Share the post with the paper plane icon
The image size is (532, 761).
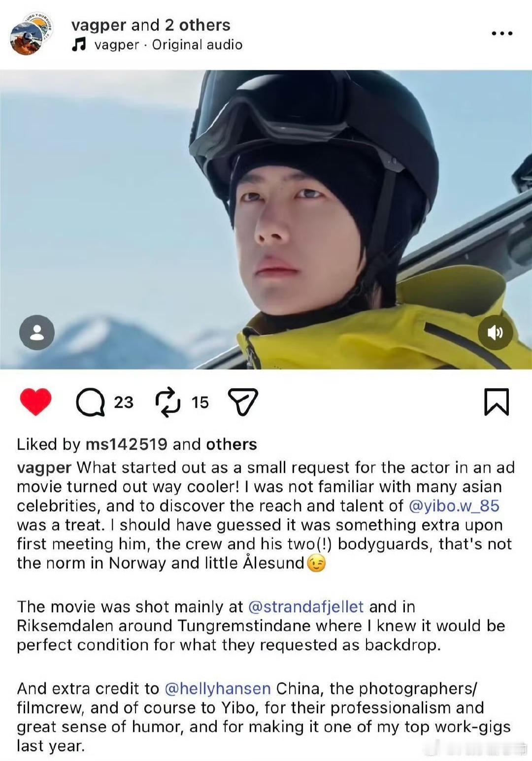[243, 402]
